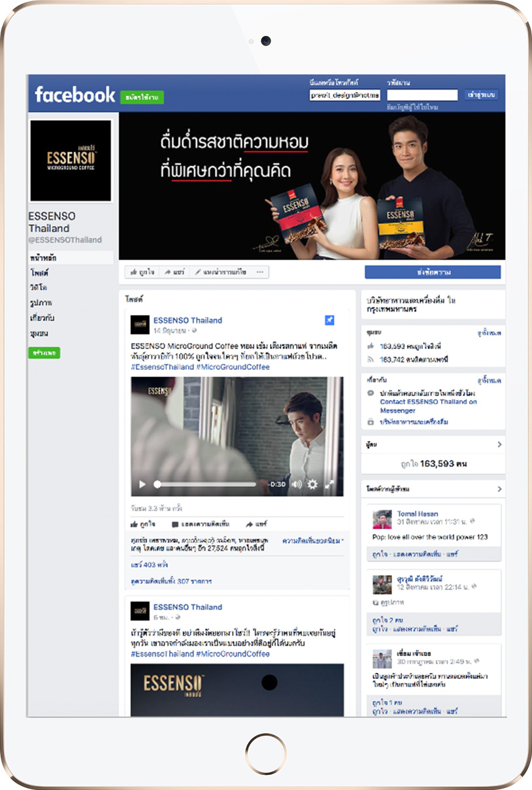
Task: Click the ESSENSO Thailand page title in sidebar
Action: [52, 222]
